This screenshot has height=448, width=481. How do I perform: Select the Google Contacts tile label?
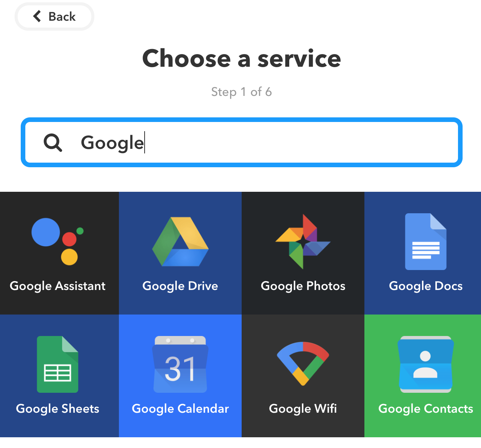[x=426, y=409]
